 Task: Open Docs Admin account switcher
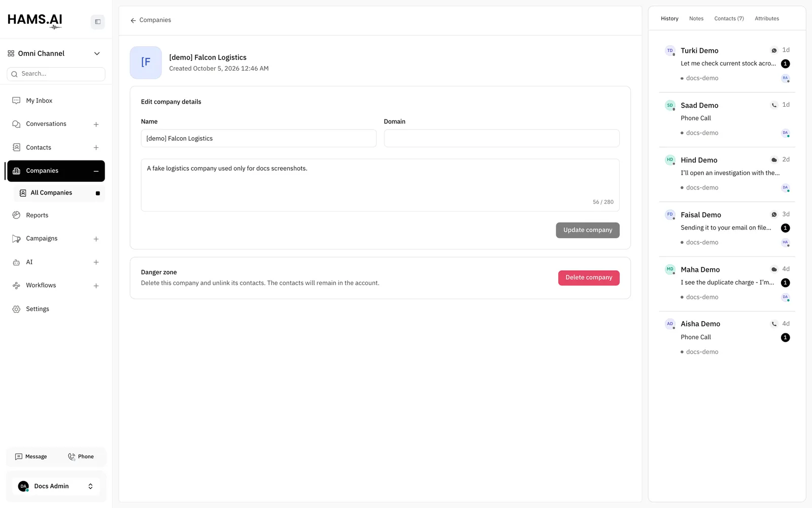pos(56,486)
